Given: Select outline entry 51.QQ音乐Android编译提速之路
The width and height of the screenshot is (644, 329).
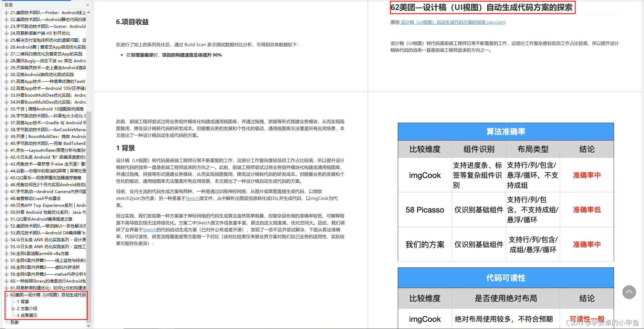Looking at the screenshot, I should [41, 219].
